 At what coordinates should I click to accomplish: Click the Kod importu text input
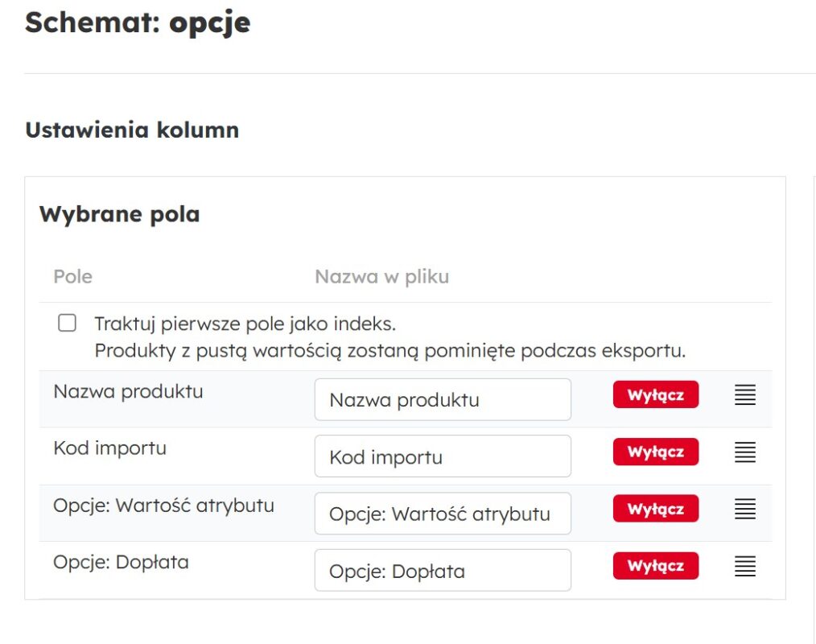coord(443,456)
